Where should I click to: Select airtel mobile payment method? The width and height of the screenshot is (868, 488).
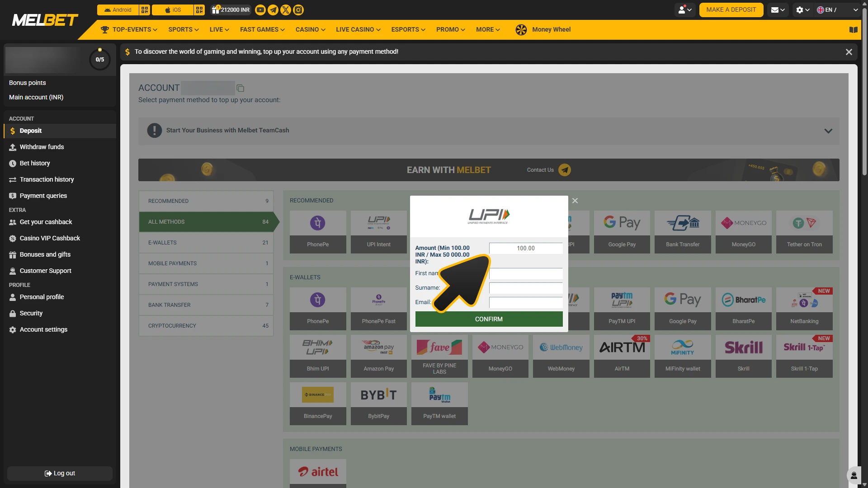pyautogui.click(x=318, y=473)
